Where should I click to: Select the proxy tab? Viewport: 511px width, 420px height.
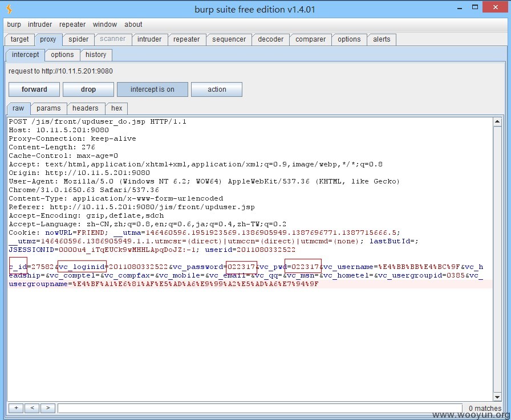pos(48,39)
